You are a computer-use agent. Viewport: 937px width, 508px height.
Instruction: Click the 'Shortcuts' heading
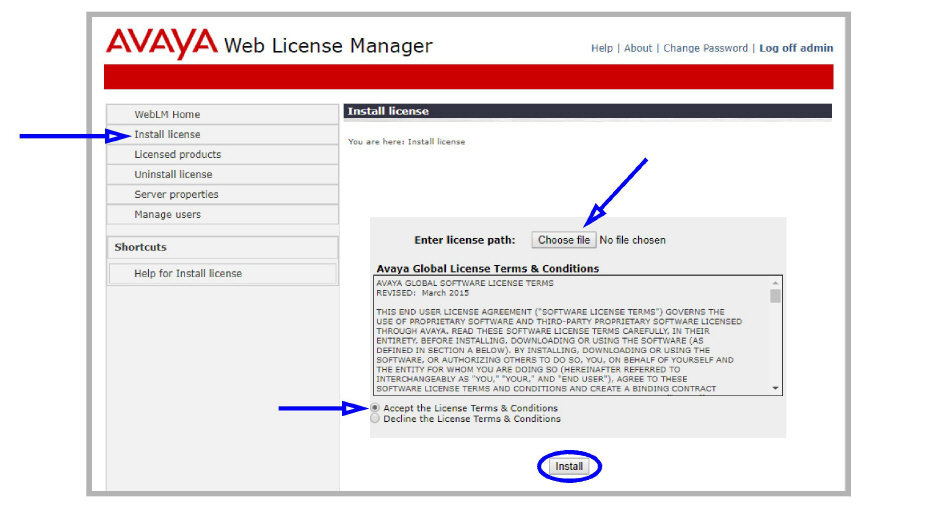(140, 247)
